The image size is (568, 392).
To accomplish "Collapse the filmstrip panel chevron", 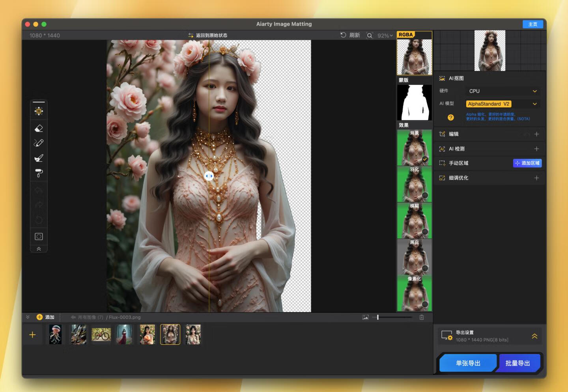I will click(x=28, y=317).
